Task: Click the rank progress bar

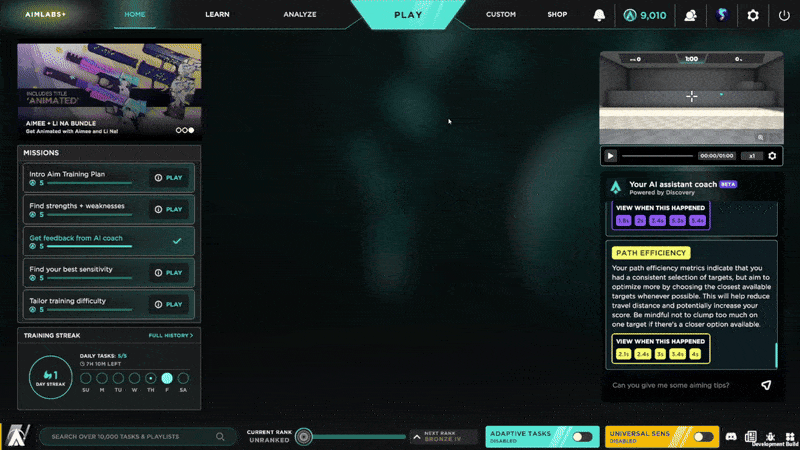Action: point(359,437)
